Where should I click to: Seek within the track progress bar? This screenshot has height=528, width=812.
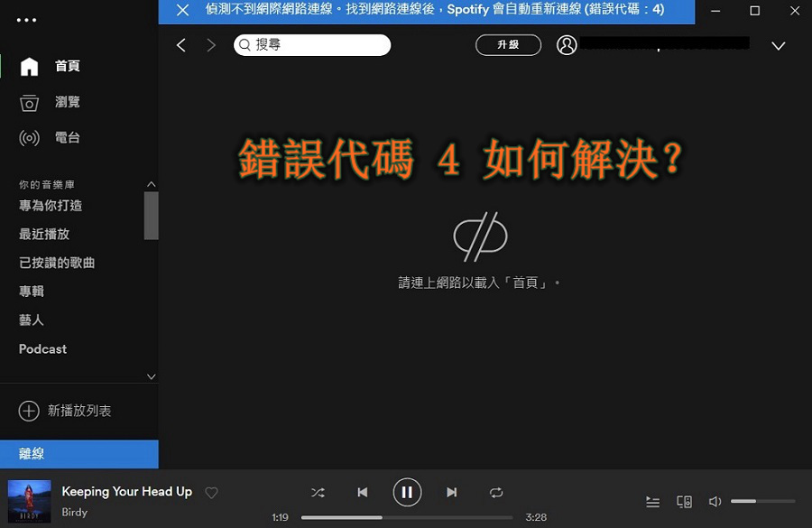(407, 517)
